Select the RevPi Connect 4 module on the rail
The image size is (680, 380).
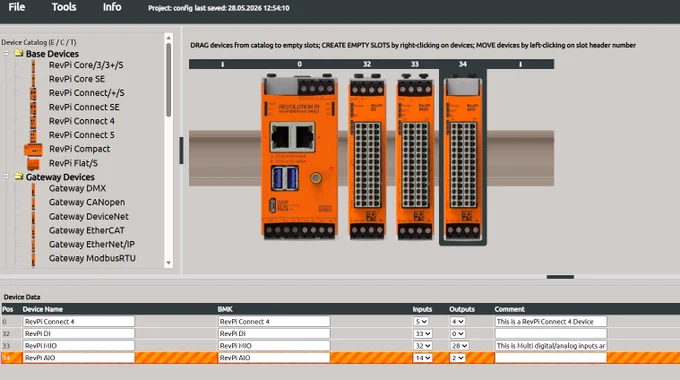299,156
